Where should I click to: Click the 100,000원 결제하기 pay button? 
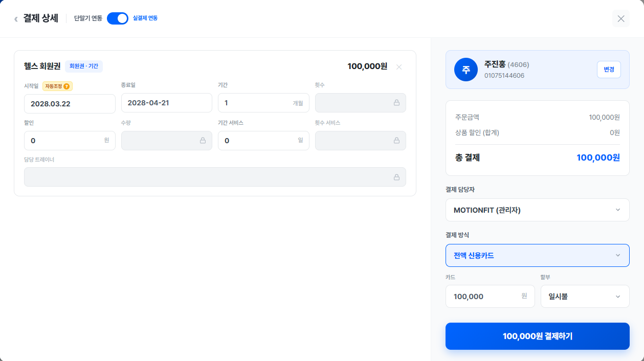(x=538, y=336)
